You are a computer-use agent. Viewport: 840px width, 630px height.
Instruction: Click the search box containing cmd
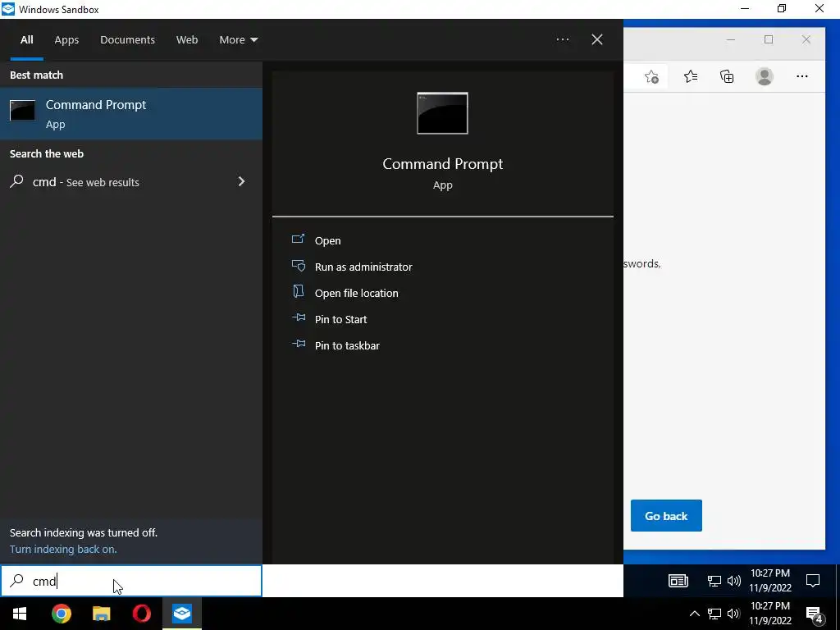point(131,581)
